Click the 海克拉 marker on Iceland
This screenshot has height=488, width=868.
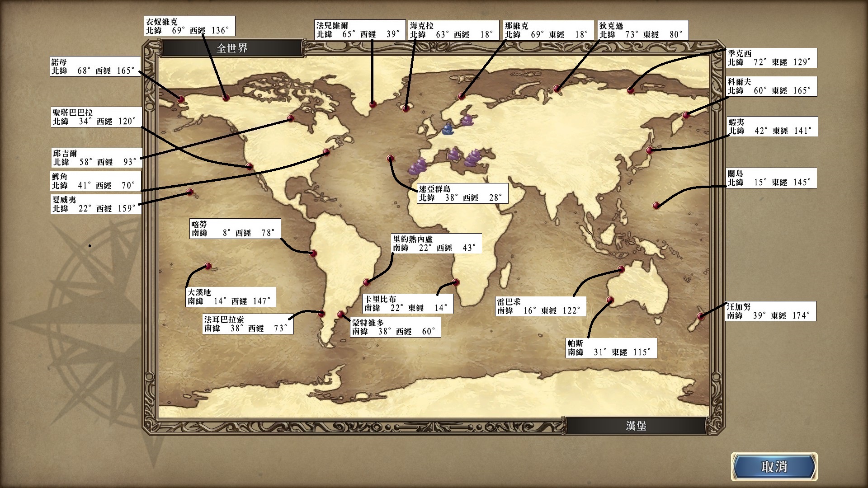pos(406,108)
